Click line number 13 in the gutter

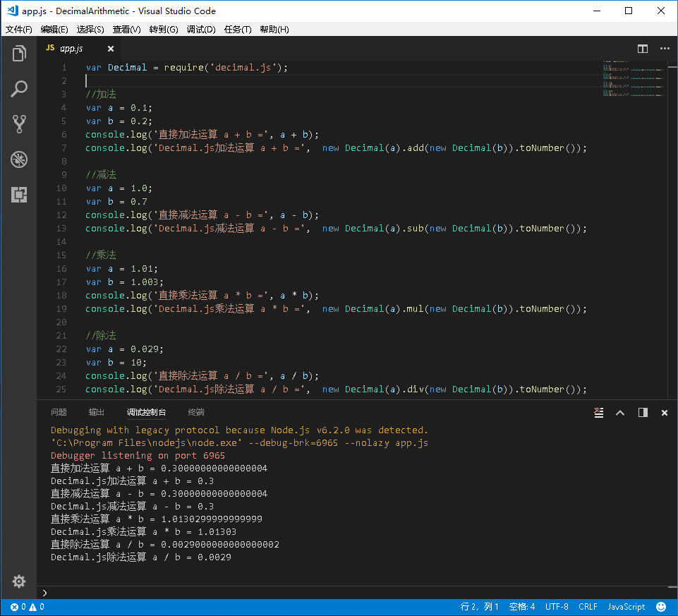(61, 229)
